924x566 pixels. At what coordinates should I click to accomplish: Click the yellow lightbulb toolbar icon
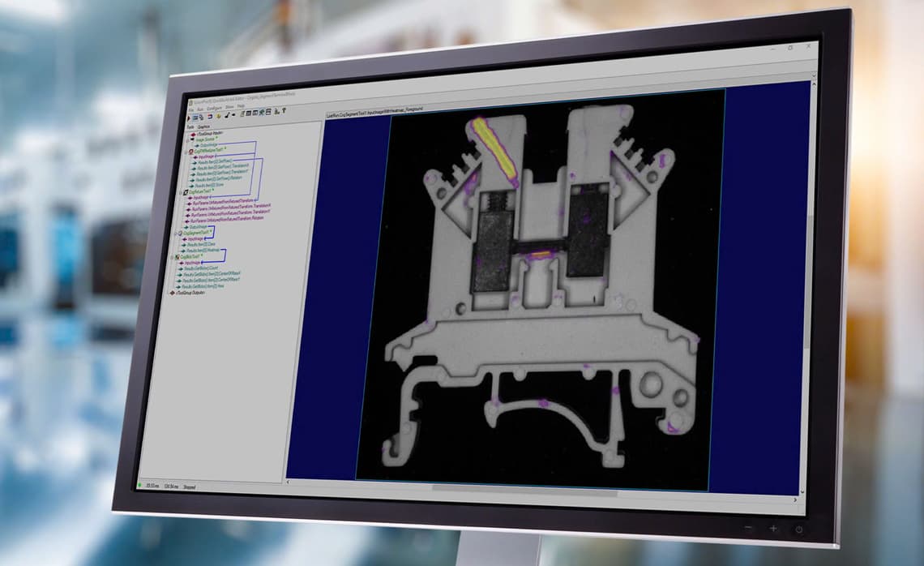218,116
